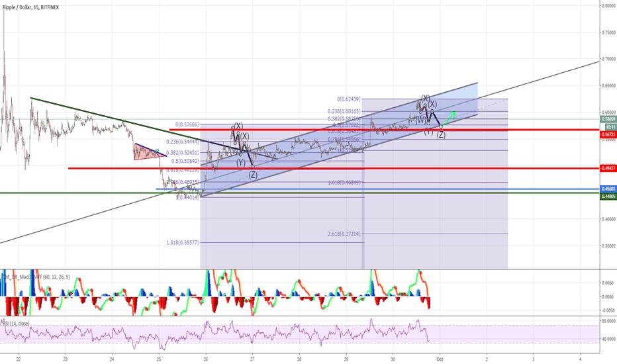This screenshot has width=617, height=364.
Task: Select the (Z) wave label beside green arrow
Action: 441,135
